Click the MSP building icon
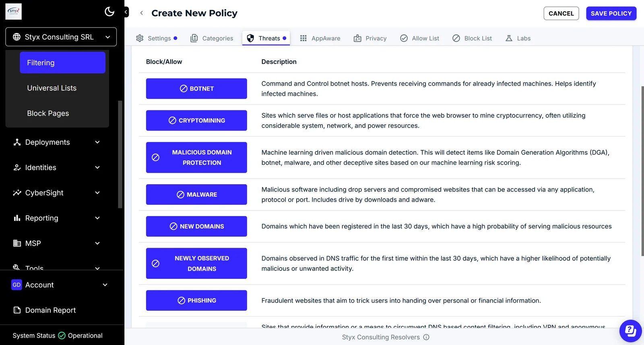The height and width of the screenshot is (345, 644). (17, 243)
